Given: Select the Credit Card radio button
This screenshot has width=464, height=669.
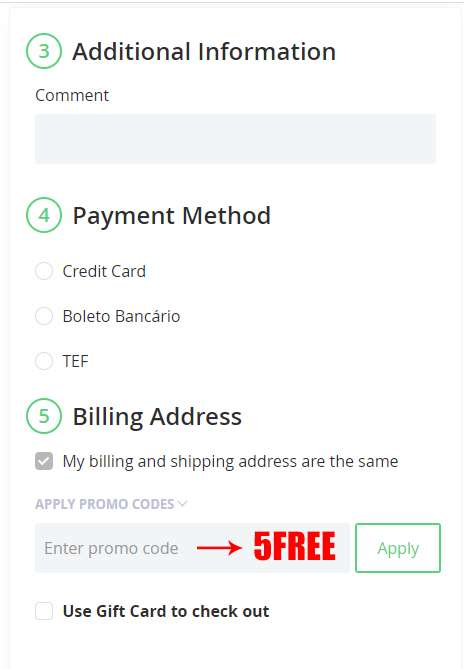Looking at the screenshot, I should 44,271.
